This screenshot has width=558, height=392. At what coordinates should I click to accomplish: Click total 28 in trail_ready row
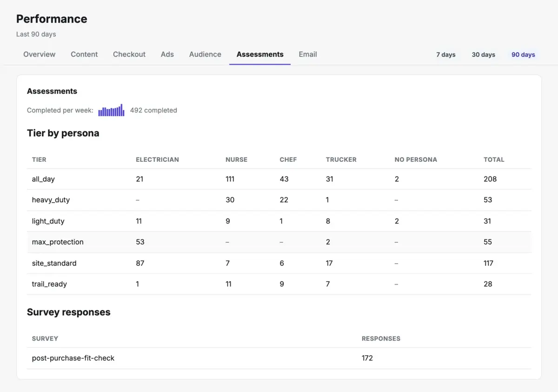488,284
